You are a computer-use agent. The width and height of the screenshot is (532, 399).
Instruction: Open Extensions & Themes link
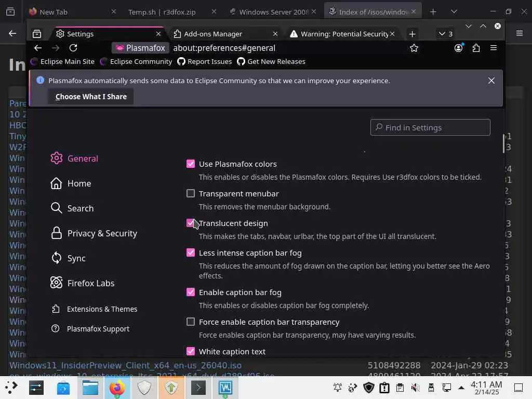[x=95, y=309]
